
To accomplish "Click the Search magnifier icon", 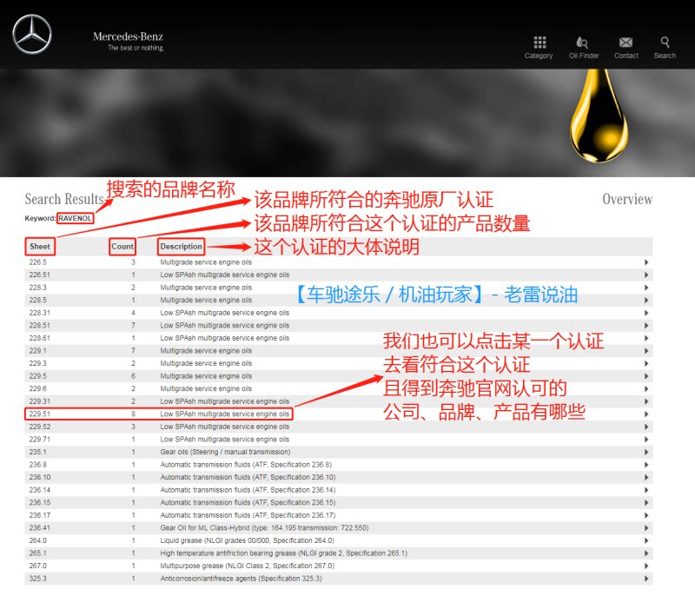I will [x=665, y=42].
